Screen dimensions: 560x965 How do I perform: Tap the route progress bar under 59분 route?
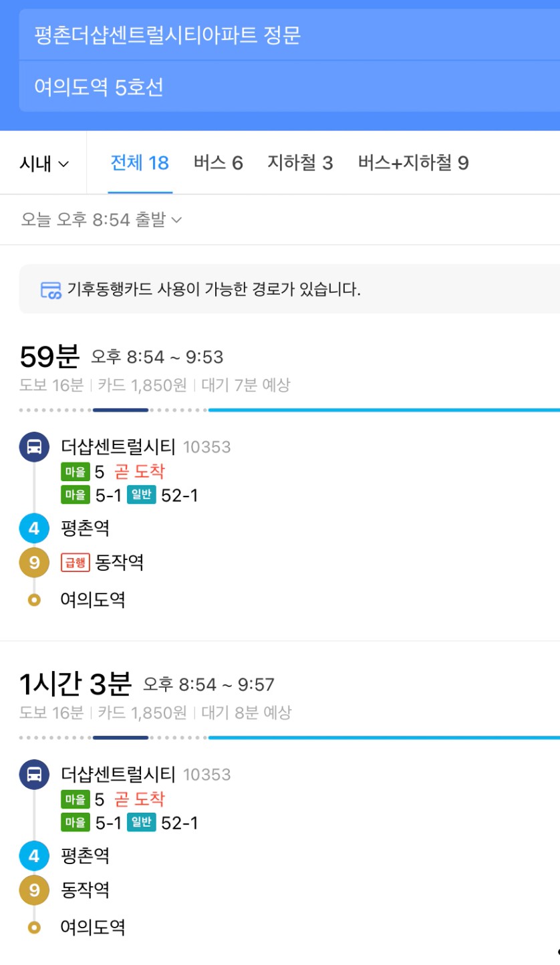289,410
